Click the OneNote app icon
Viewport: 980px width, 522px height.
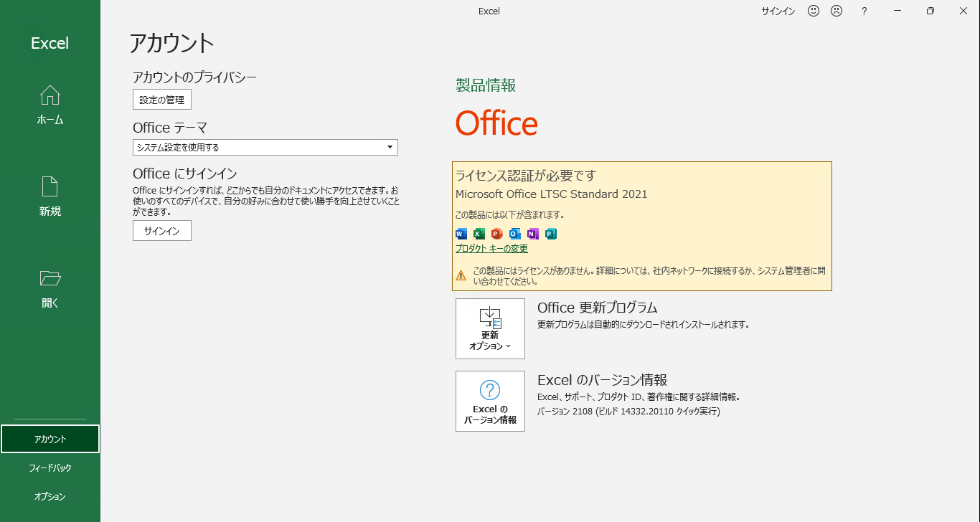click(x=533, y=234)
